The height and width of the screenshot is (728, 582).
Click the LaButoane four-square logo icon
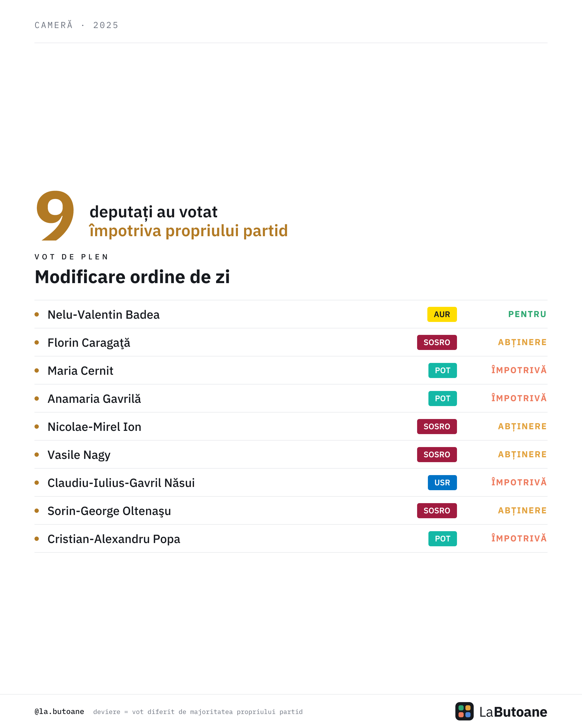464,711
